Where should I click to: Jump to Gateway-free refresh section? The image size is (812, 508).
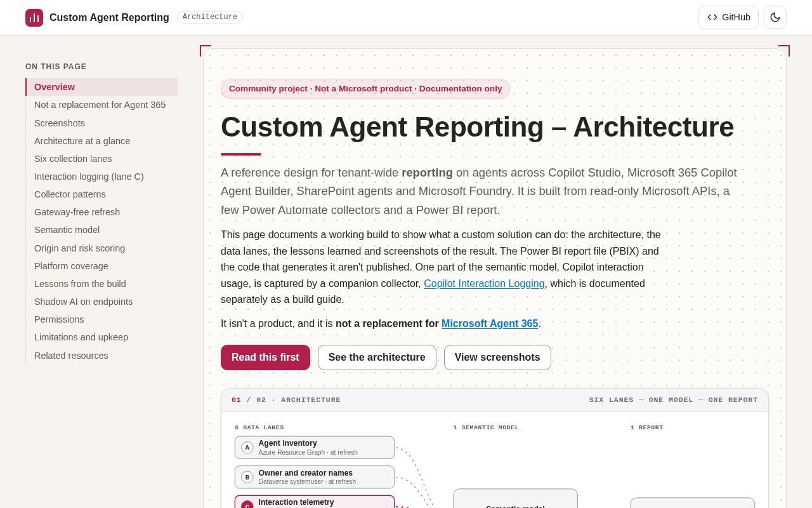(x=101, y=212)
